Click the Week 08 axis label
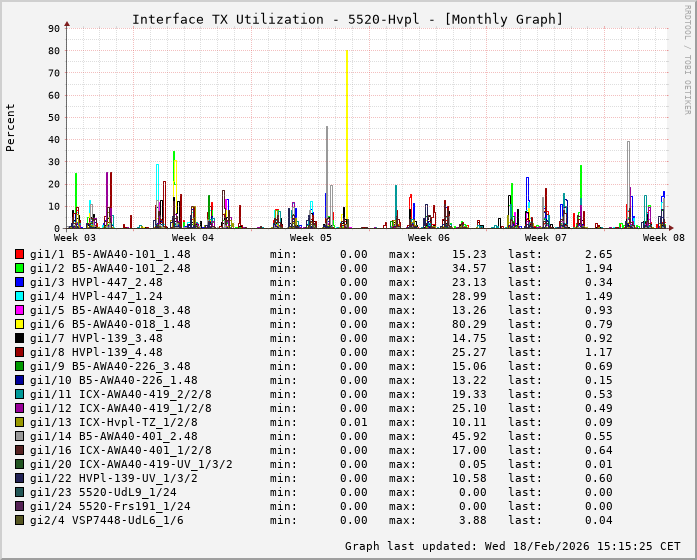The height and width of the screenshot is (560, 697). pos(663,238)
